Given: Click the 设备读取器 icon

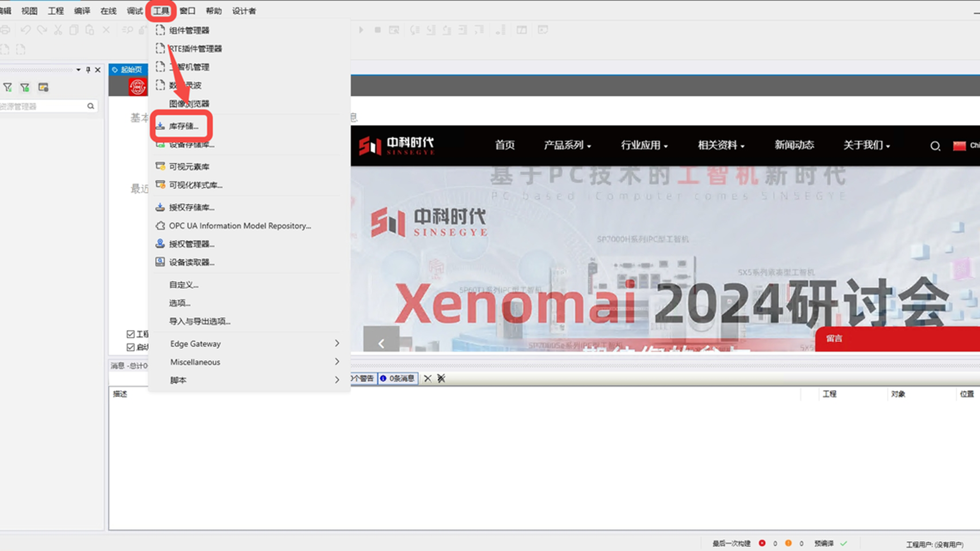Looking at the screenshot, I should click(x=160, y=262).
